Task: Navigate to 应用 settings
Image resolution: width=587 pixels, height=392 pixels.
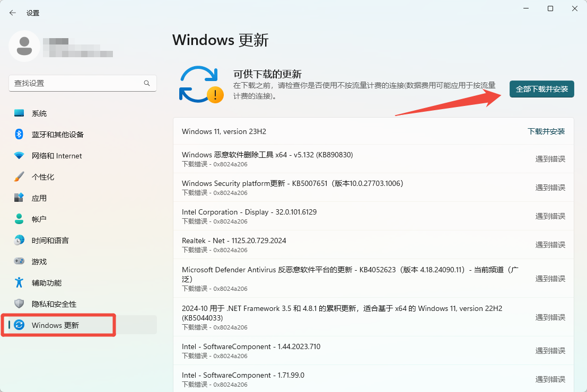Action: [82, 198]
